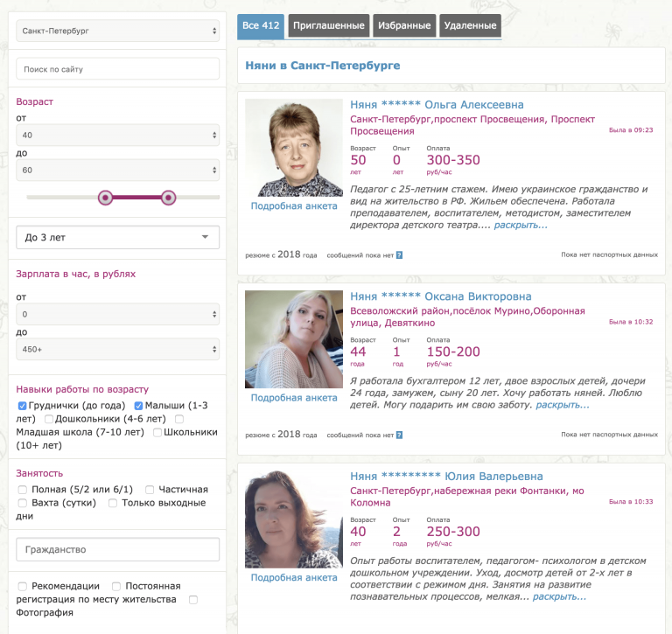Check the Дошкольники (4-6 лет) checkbox

click(x=49, y=419)
